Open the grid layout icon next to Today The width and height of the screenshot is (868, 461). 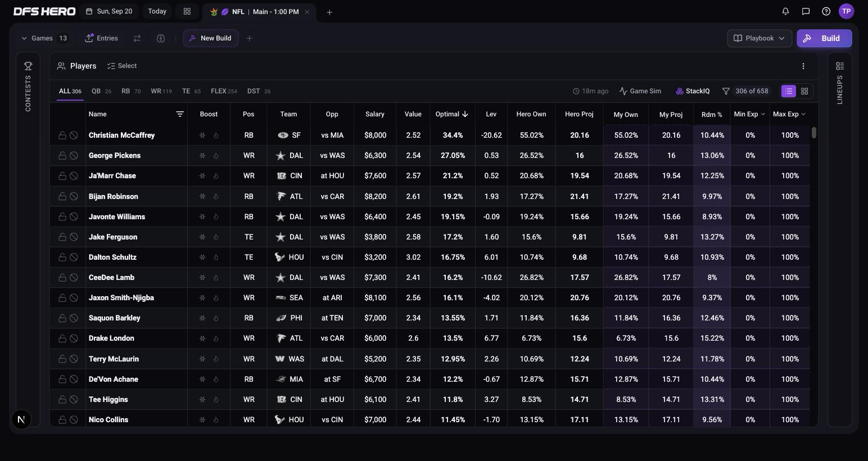187,11
